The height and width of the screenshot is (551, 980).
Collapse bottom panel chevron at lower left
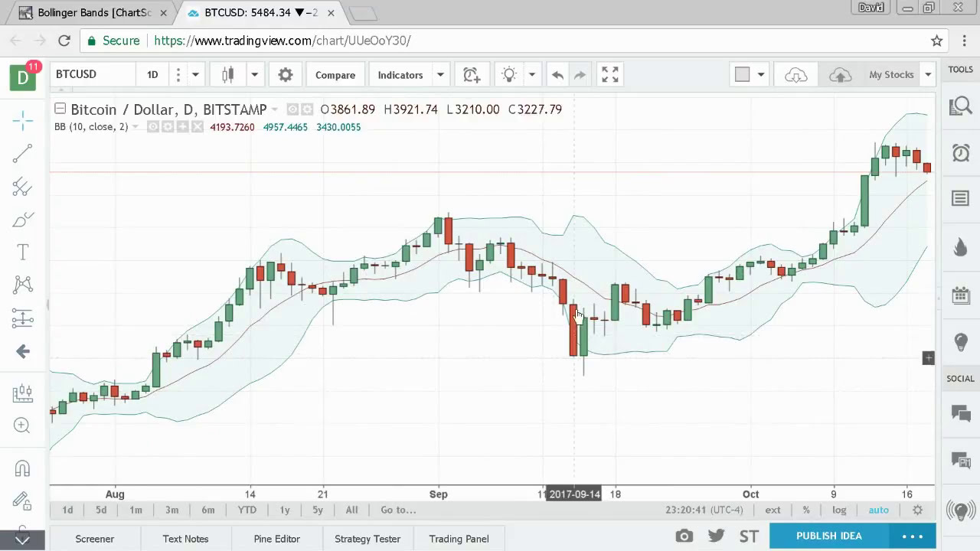click(22, 540)
